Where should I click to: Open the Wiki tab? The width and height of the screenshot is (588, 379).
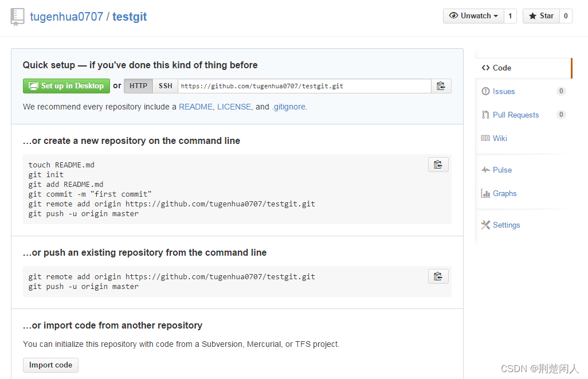(500, 138)
